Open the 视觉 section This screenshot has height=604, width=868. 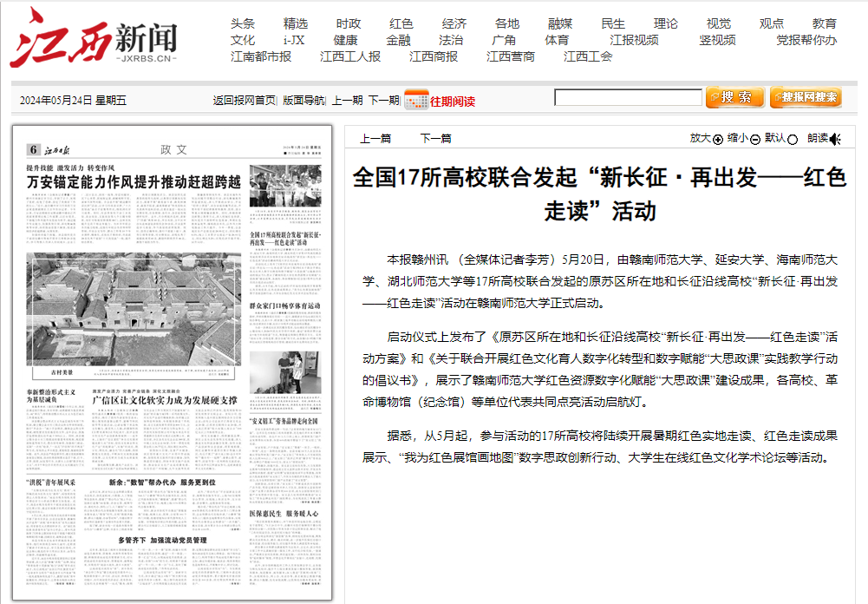click(719, 23)
